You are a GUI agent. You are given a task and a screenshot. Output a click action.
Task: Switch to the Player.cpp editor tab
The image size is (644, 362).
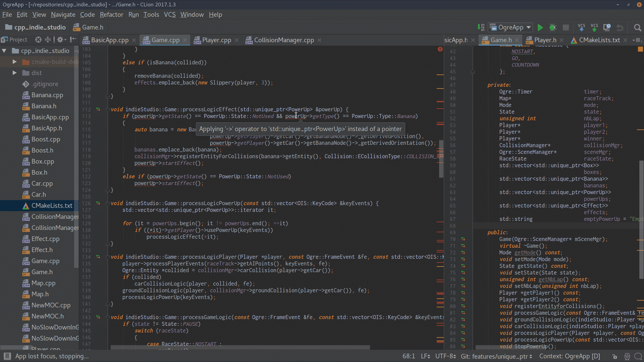coord(216,40)
